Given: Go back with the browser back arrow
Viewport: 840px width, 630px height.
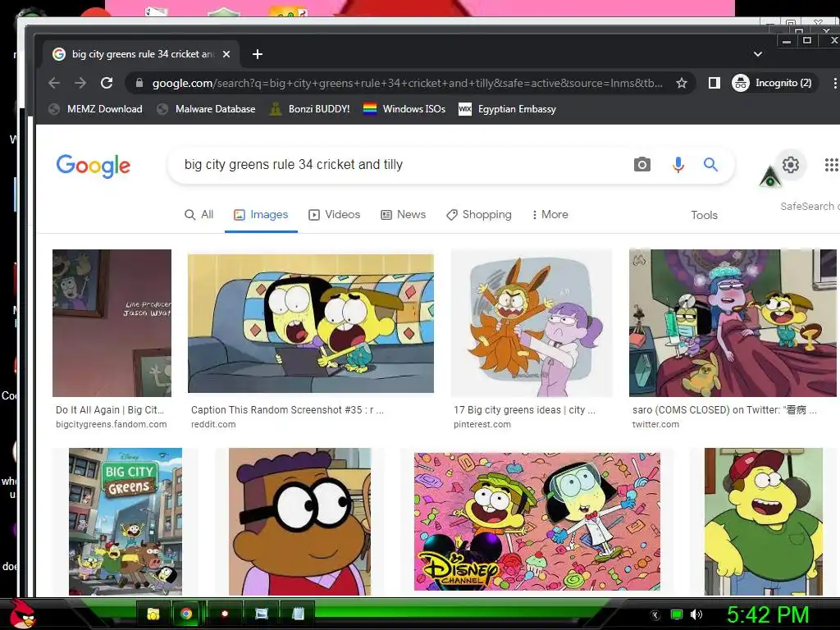Looking at the screenshot, I should [x=54, y=83].
